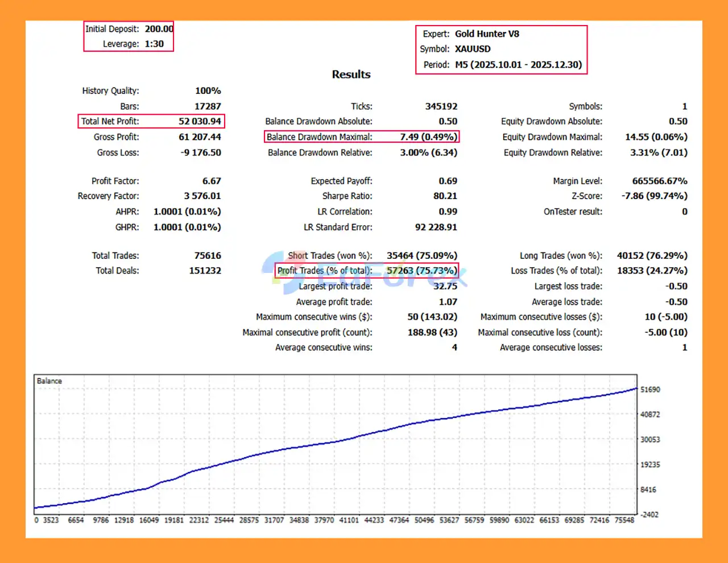Viewport: 728px width, 563px height.
Task: Select the Initial Deposit value 200.00
Action: pos(159,29)
